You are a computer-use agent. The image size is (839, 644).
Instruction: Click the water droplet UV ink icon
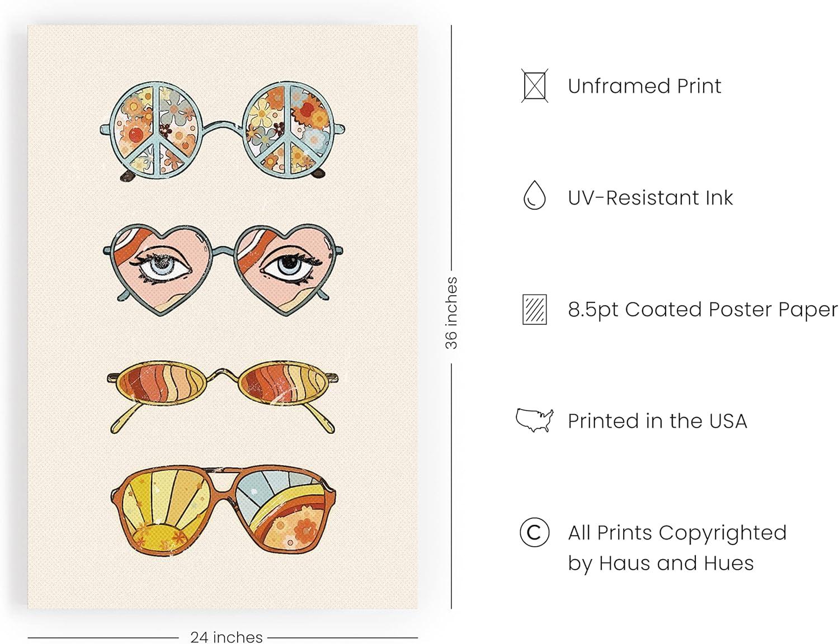pos(534,196)
